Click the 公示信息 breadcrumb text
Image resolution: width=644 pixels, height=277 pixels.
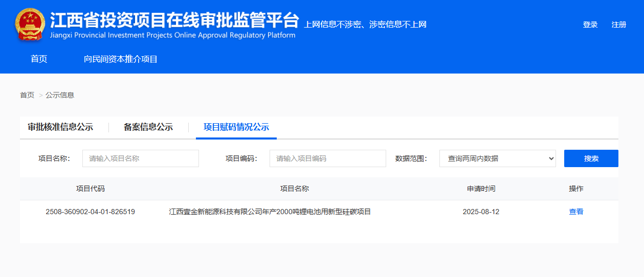point(60,95)
